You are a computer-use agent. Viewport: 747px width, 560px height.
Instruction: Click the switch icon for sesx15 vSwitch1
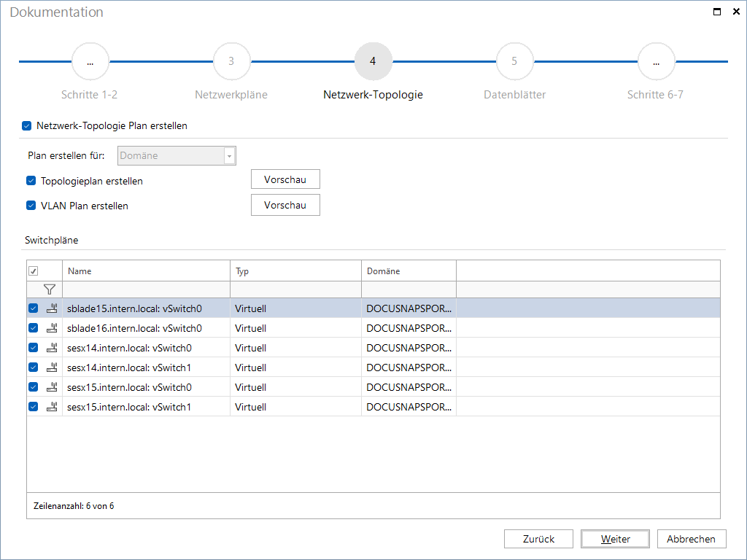tap(52, 407)
